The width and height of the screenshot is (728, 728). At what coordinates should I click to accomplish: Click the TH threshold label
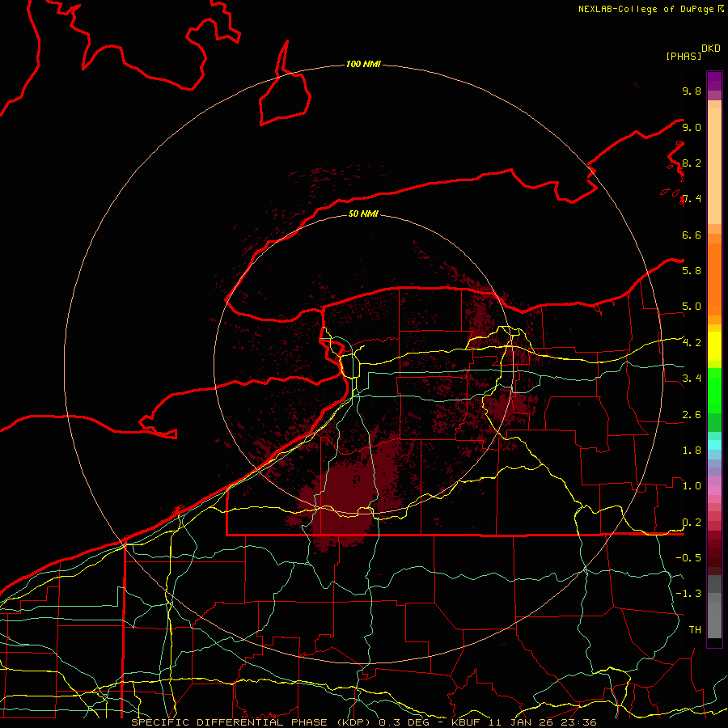click(x=695, y=630)
